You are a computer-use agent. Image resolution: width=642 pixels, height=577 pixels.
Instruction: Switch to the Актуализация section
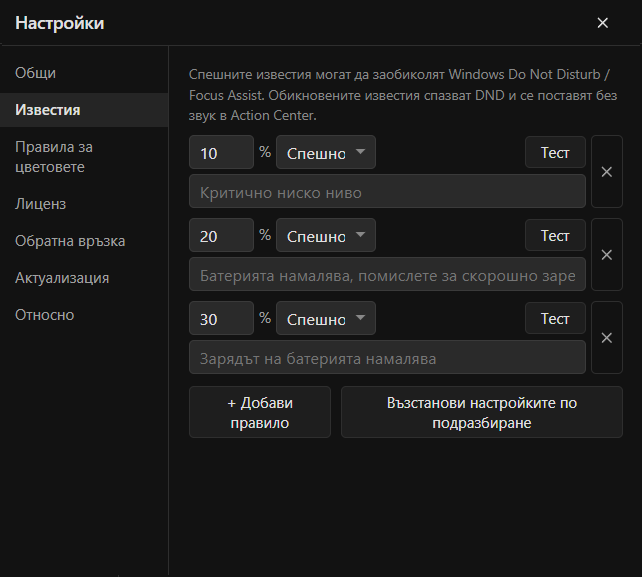[84, 278]
